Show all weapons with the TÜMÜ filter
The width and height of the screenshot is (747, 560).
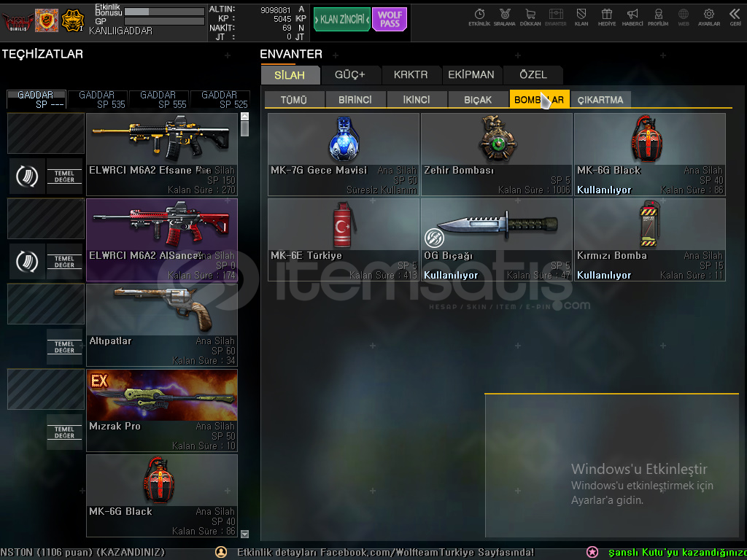pyautogui.click(x=294, y=99)
